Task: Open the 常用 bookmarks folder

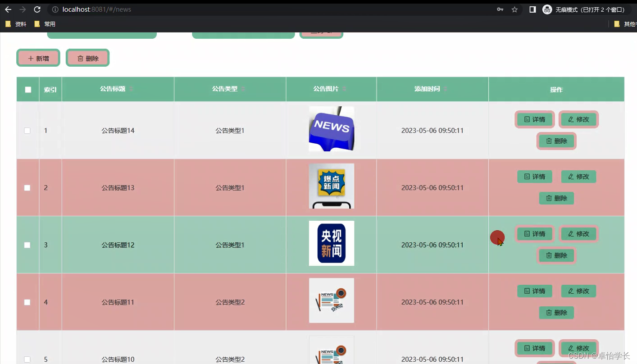Action: pyautogui.click(x=45, y=24)
